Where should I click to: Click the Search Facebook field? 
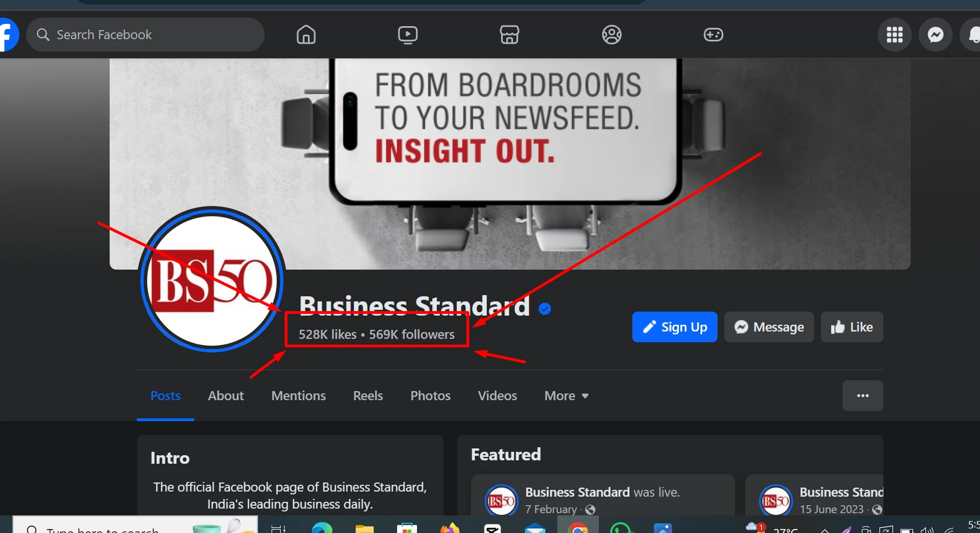pos(145,35)
